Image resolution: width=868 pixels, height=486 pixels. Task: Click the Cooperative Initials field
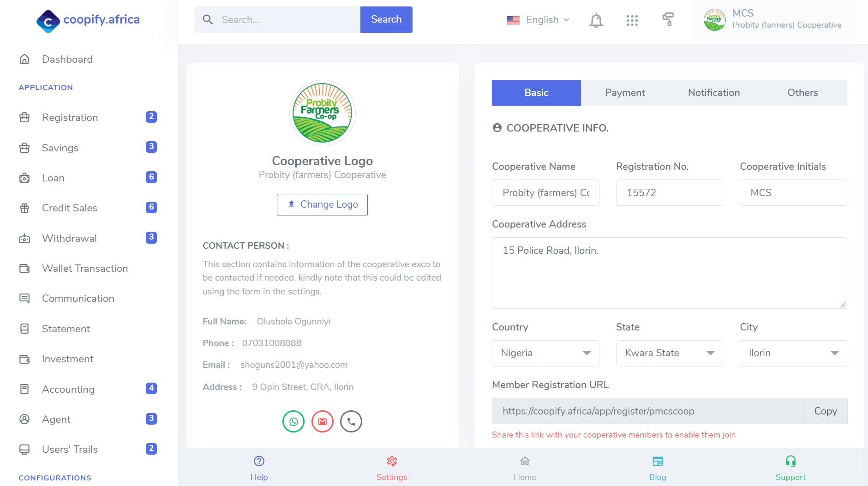[x=793, y=192]
